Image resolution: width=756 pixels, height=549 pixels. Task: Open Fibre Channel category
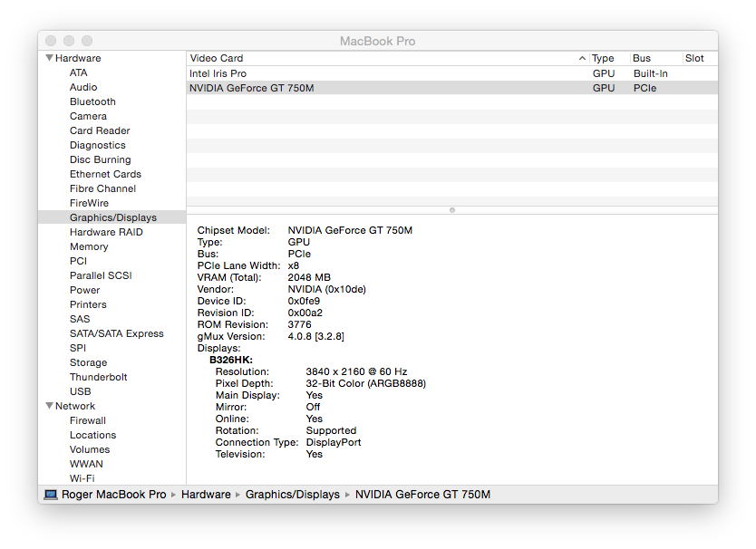click(102, 188)
